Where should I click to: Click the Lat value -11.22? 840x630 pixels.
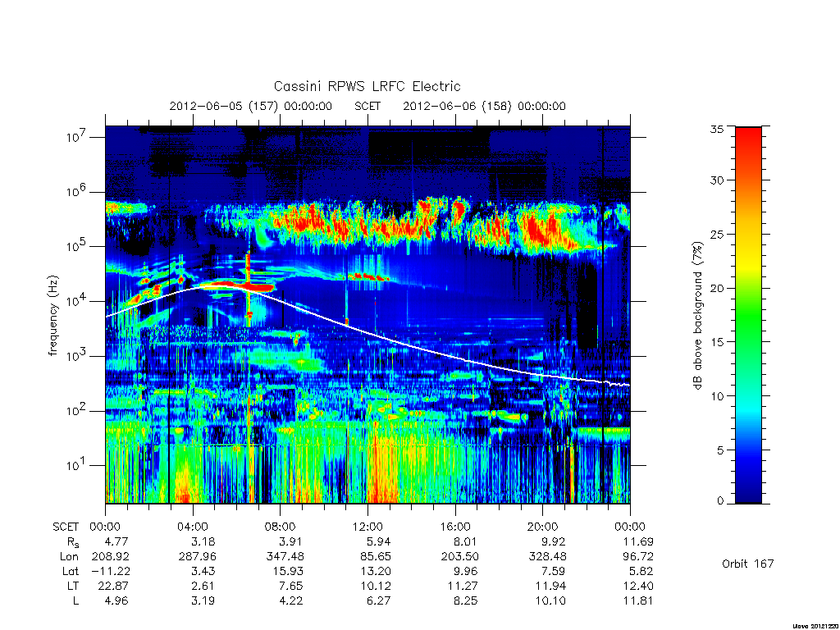click(x=111, y=571)
